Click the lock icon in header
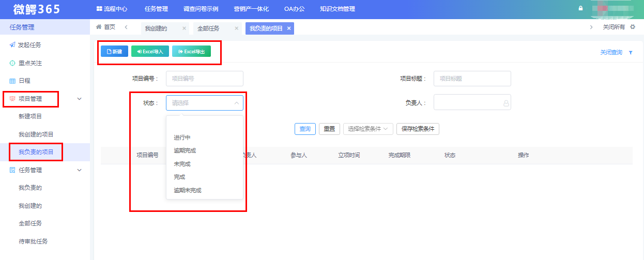644x260 pixels. (x=580, y=8)
